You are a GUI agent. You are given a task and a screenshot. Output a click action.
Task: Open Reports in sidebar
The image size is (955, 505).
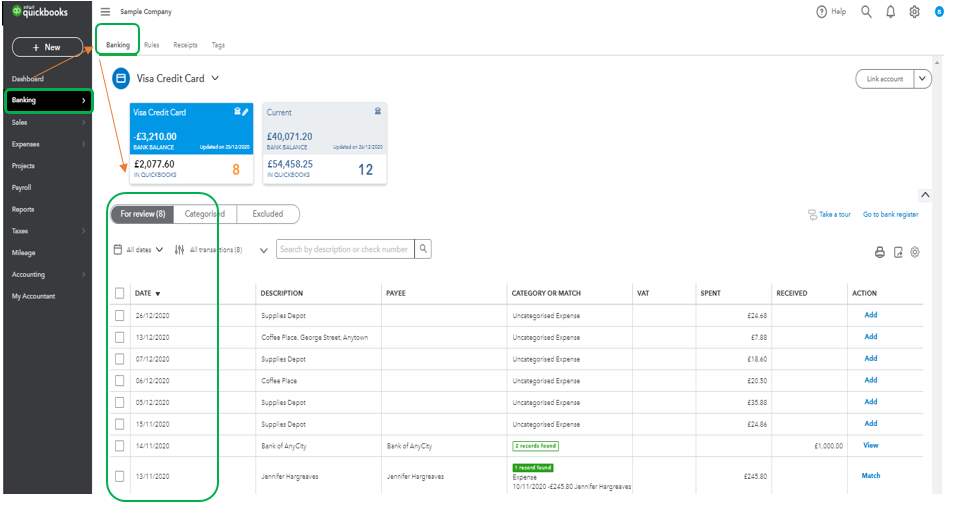click(23, 210)
